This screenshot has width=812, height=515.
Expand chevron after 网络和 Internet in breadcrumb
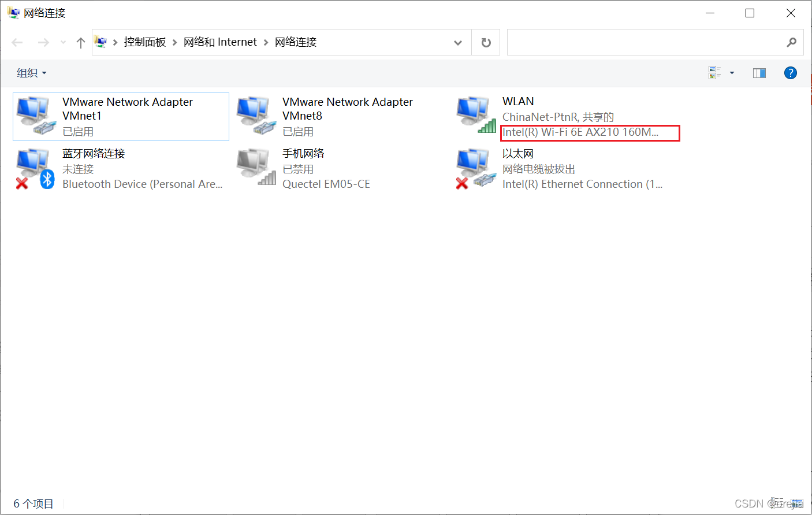pos(266,42)
